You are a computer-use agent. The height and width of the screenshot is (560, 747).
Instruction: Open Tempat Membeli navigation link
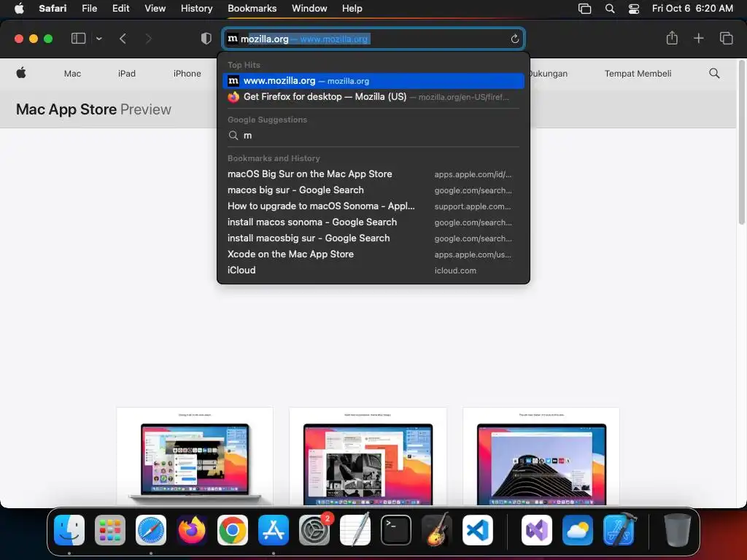(x=638, y=74)
